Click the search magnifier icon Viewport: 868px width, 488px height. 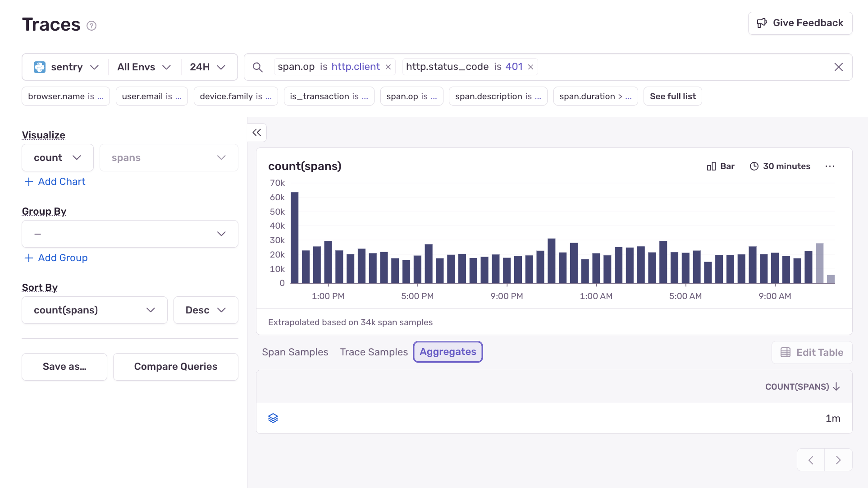tap(257, 67)
